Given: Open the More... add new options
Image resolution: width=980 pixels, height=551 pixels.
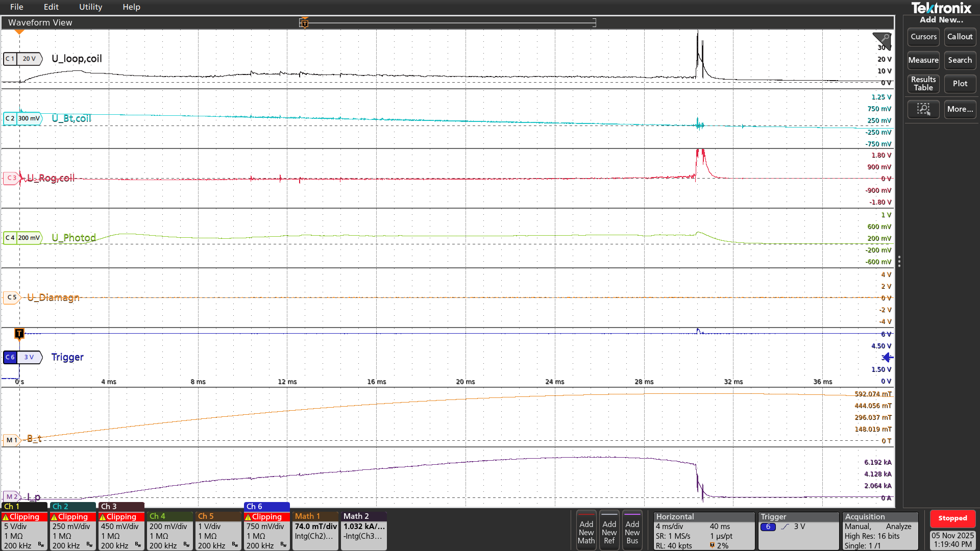Looking at the screenshot, I should (960, 109).
